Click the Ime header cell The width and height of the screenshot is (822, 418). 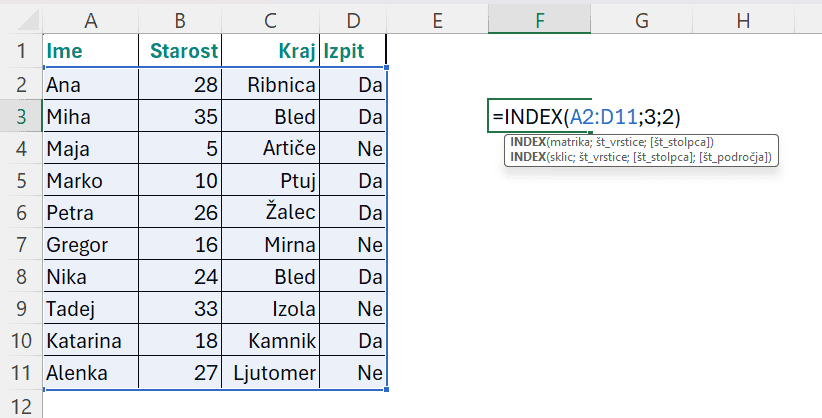tap(91, 51)
